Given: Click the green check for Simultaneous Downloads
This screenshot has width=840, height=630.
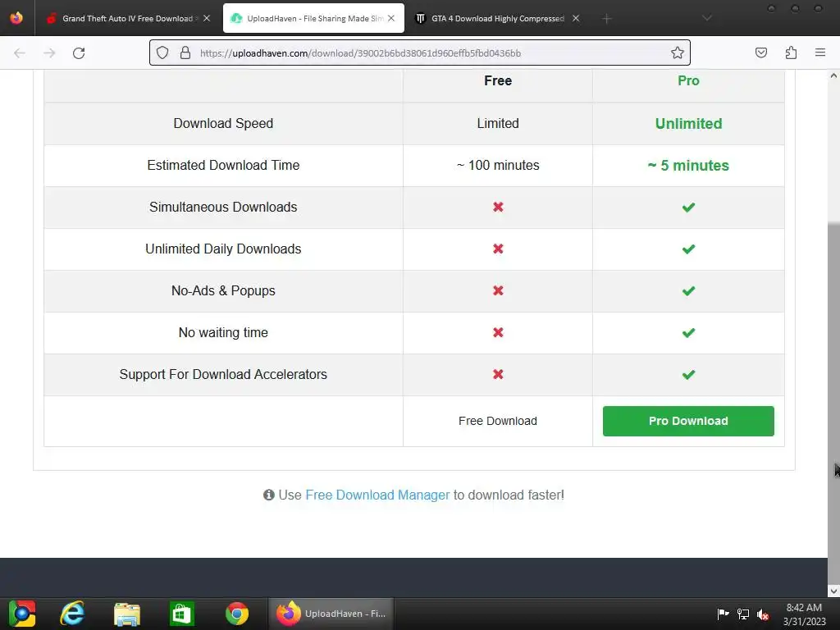Looking at the screenshot, I should 688,207.
